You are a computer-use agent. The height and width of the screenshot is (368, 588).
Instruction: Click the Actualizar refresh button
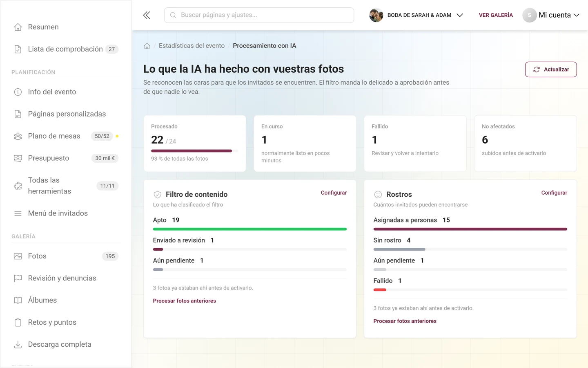[x=551, y=70]
